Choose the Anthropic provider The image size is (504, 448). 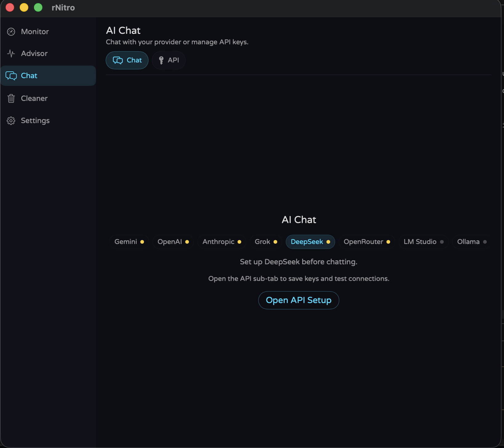click(x=222, y=242)
